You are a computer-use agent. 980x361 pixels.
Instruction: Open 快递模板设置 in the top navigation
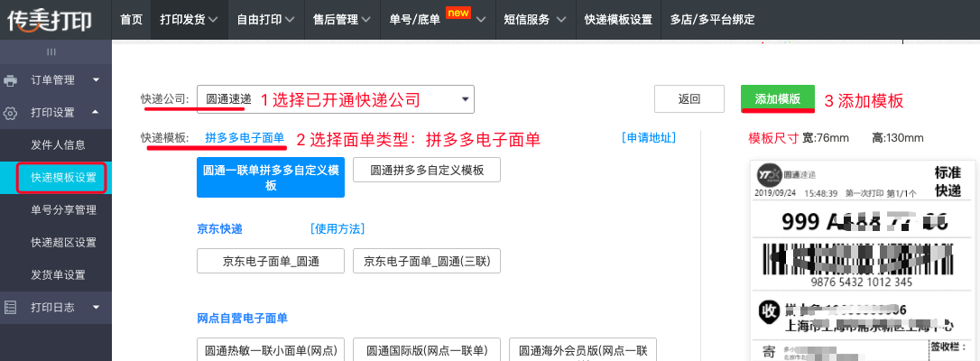pyautogui.click(x=618, y=20)
